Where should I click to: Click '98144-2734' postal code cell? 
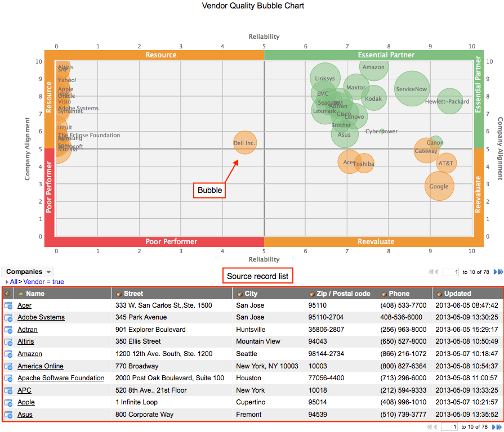point(326,354)
